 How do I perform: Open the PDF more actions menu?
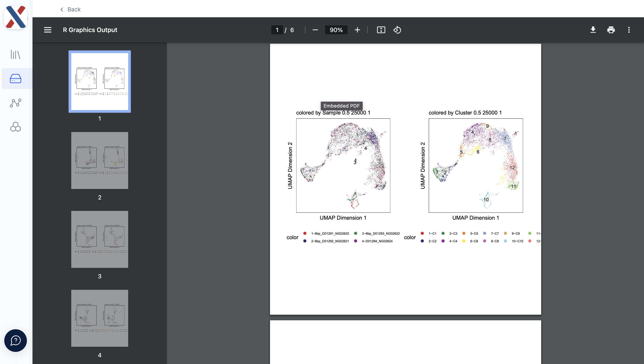pyautogui.click(x=629, y=30)
